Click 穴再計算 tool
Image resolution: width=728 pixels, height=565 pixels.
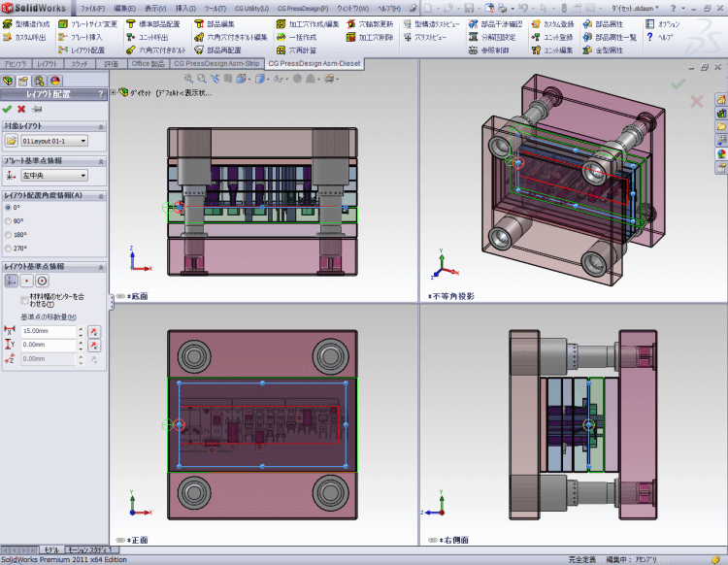(297, 50)
